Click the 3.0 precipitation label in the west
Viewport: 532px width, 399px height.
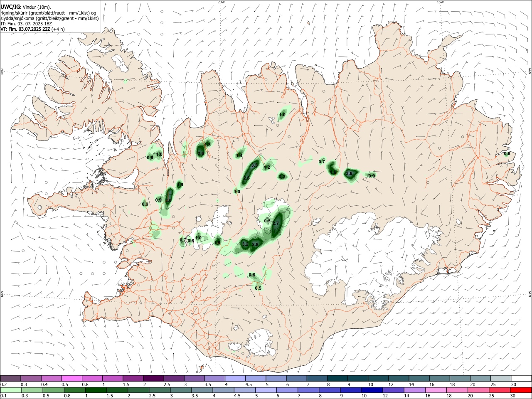click(168, 200)
